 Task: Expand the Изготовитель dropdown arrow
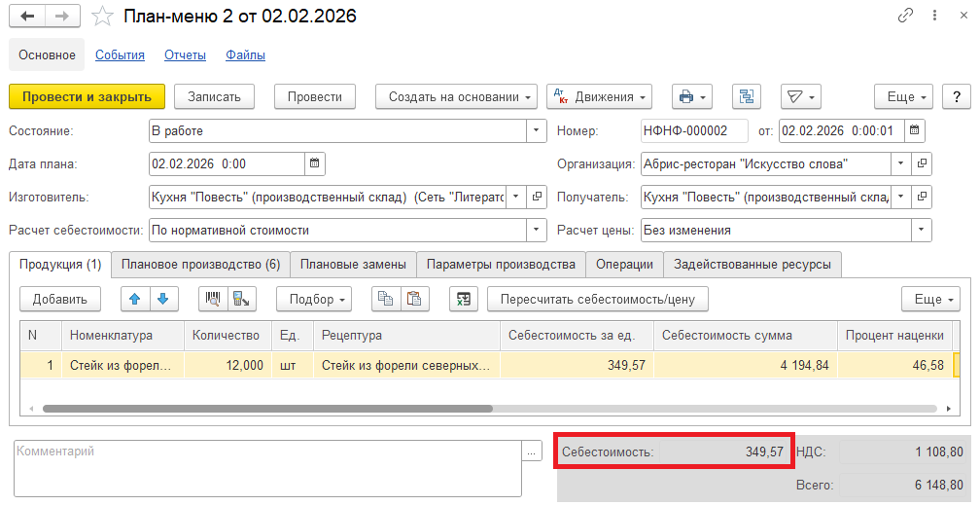tap(515, 197)
